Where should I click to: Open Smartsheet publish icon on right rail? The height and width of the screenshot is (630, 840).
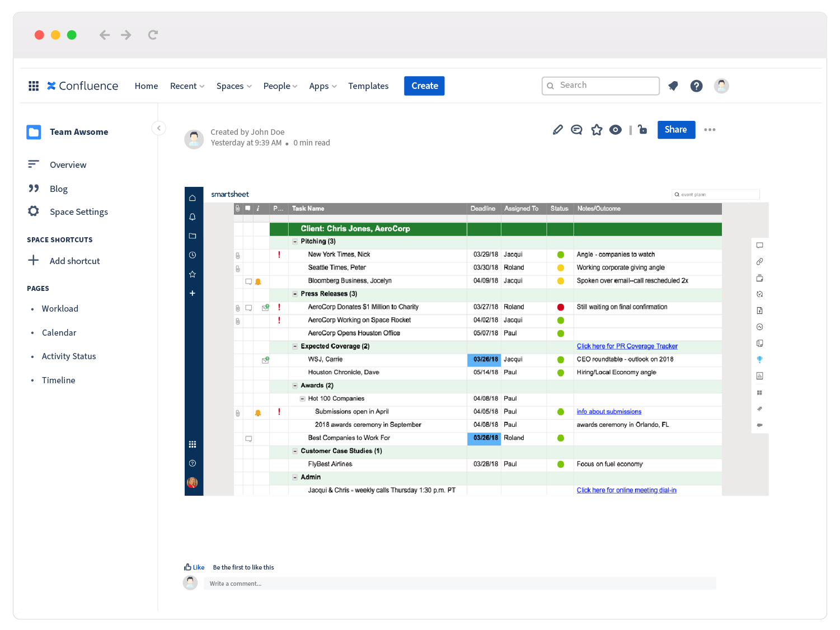[759, 311]
